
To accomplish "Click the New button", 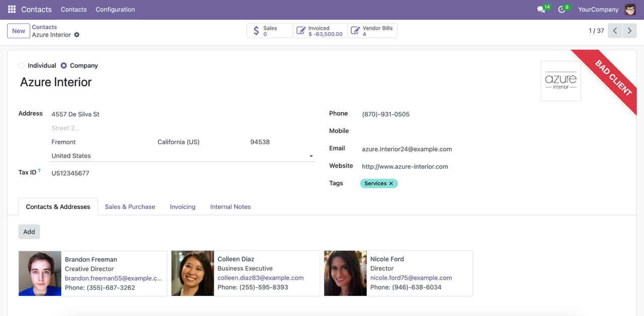I will [x=19, y=31].
